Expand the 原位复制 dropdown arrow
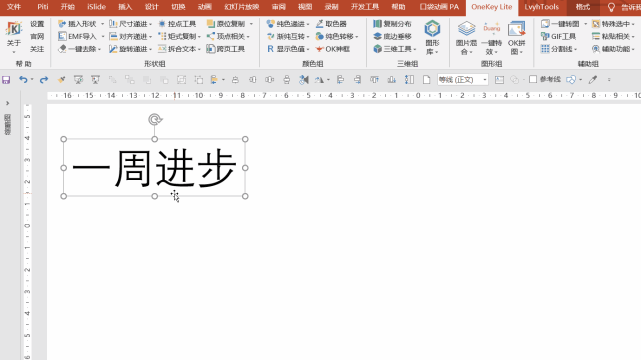 coord(251,24)
